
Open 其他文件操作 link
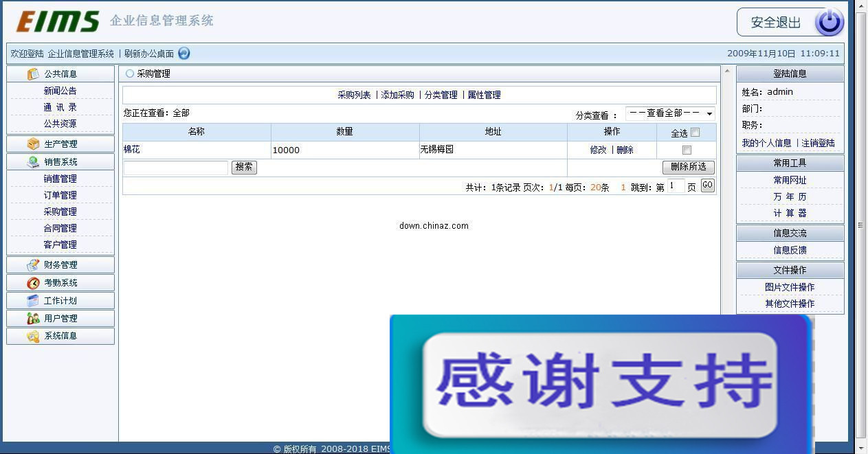790,304
